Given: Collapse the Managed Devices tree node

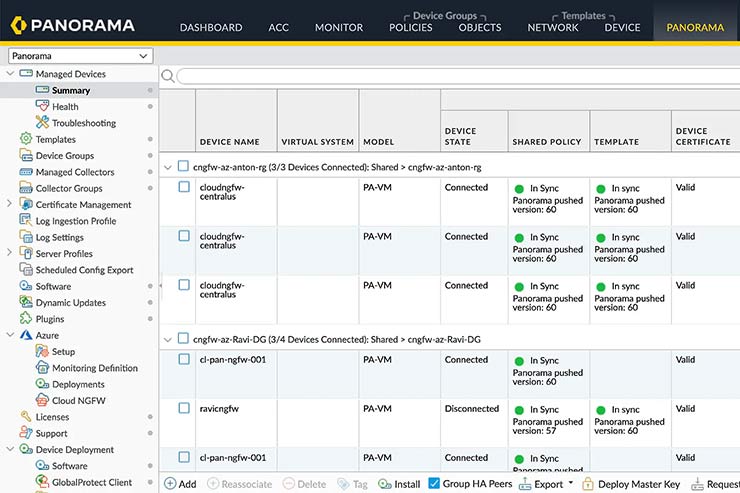Looking at the screenshot, I should click(10, 74).
